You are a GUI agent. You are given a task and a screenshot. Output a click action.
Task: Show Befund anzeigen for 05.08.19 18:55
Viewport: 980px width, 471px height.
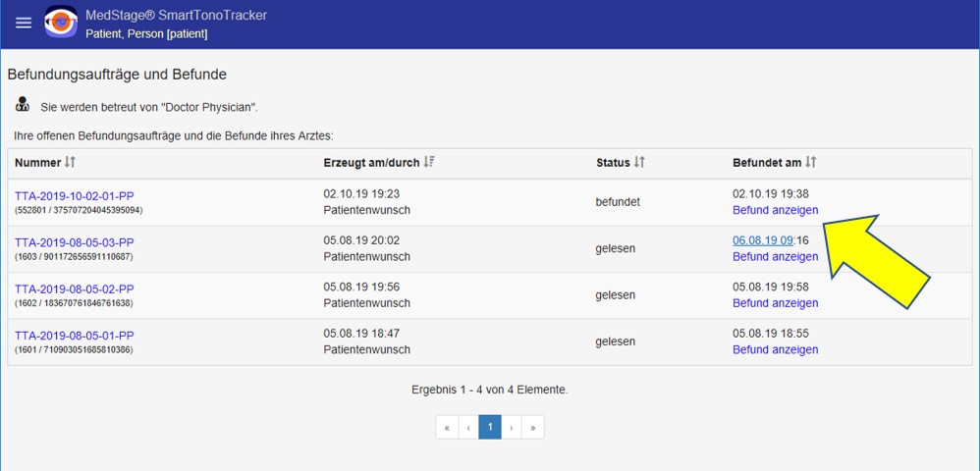point(775,349)
